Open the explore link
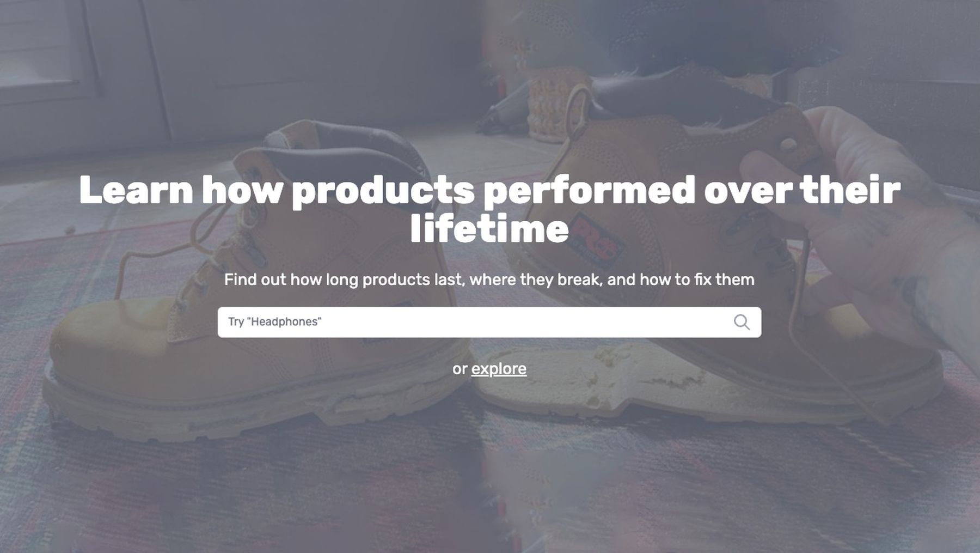 (x=499, y=369)
